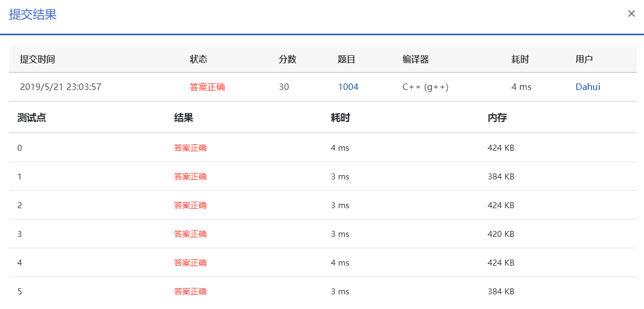Click the 4 ms time of test point 0

point(340,148)
